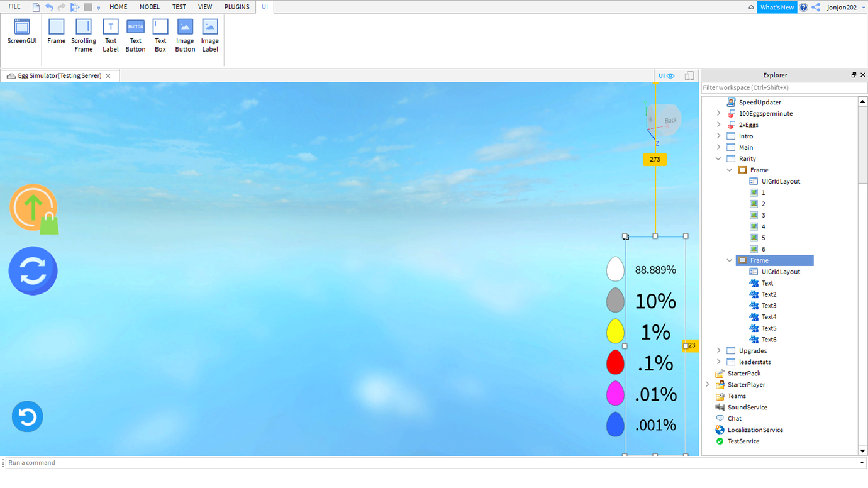Open the FILE menu
Viewport: 868px width, 488px height.
14,7
